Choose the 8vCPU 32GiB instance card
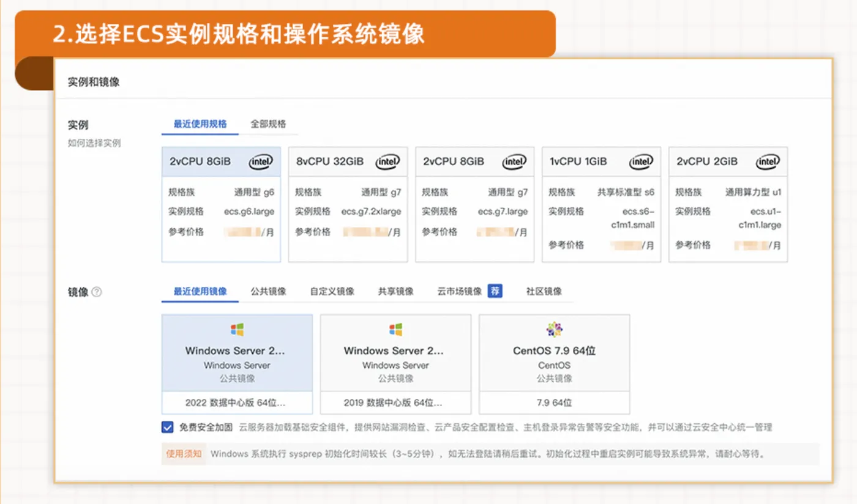 pyautogui.click(x=348, y=204)
